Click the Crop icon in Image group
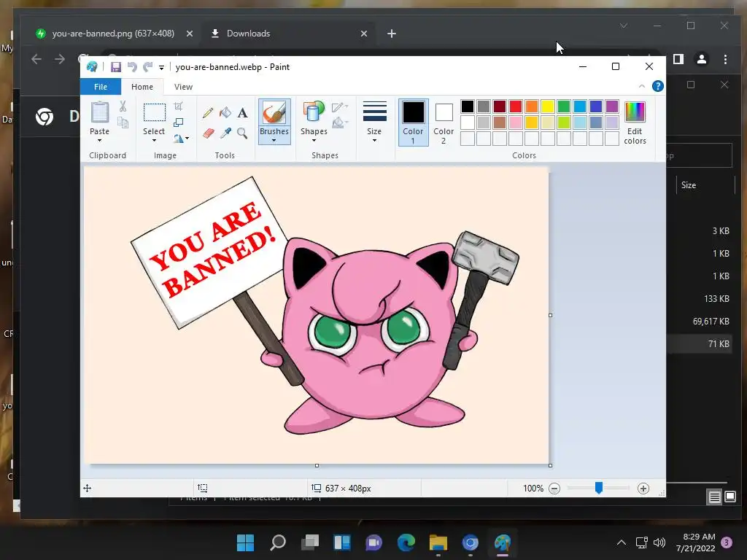 178,106
